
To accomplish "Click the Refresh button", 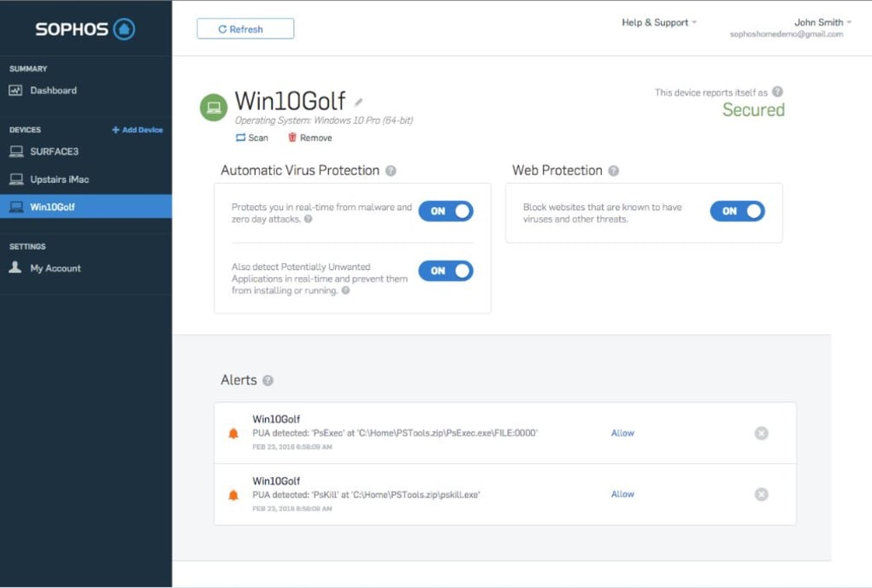I will (x=245, y=29).
